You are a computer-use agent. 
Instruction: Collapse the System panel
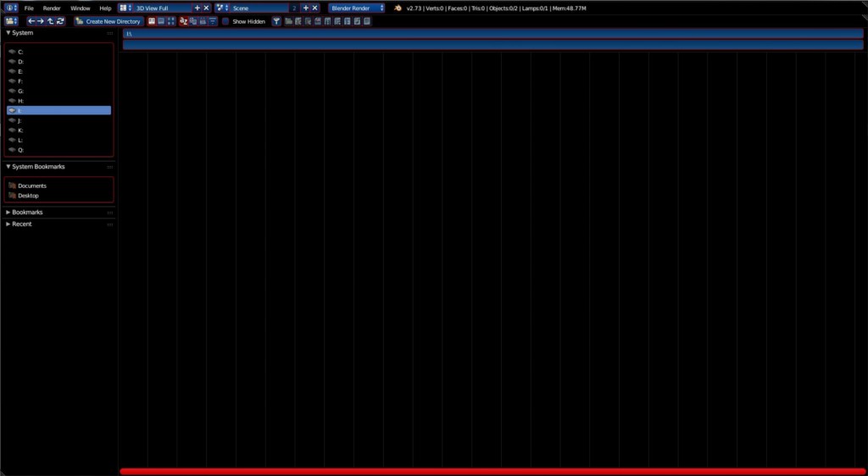(8, 33)
